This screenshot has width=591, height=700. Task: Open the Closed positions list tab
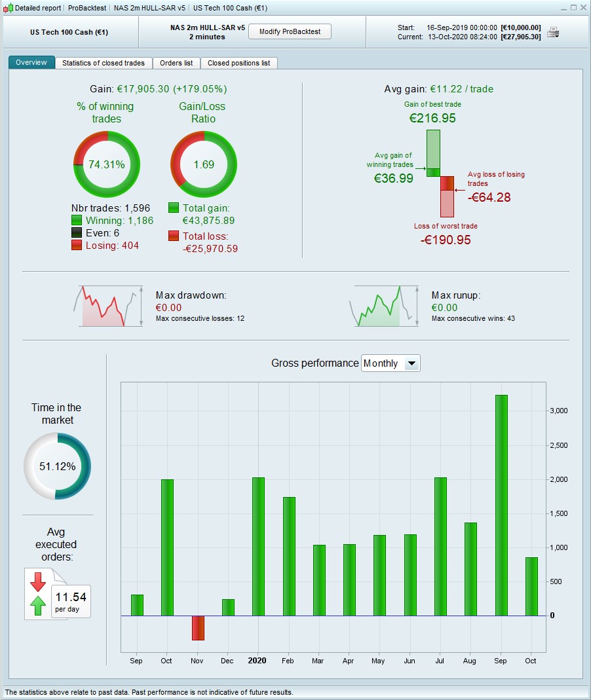pos(239,63)
